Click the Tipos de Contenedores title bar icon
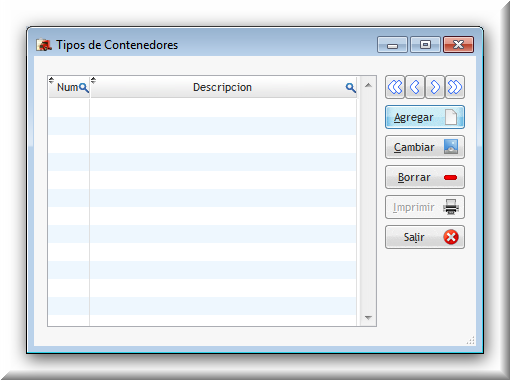The width and height of the screenshot is (510, 380). click(x=44, y=45)
